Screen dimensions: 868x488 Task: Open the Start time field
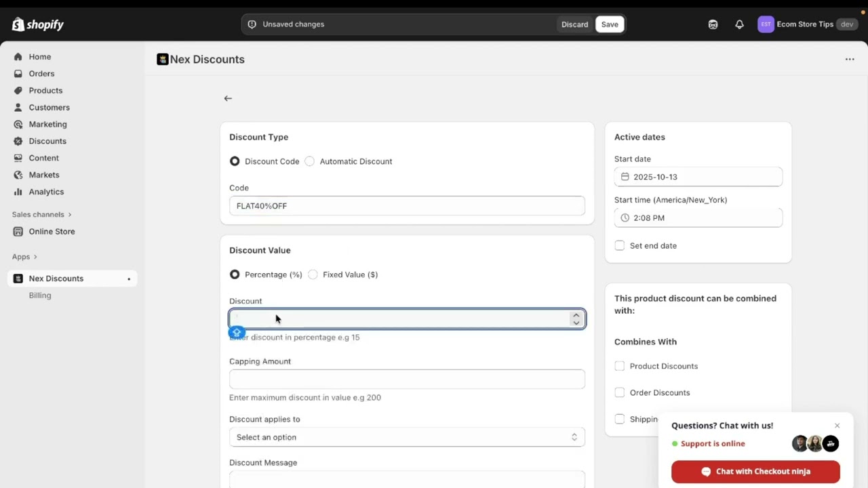[698, 218]
